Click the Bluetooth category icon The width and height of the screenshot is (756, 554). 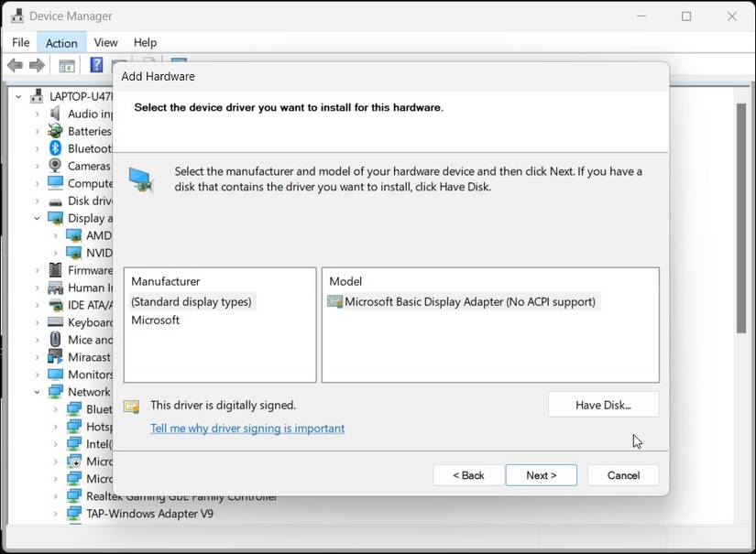click(55, 148)
